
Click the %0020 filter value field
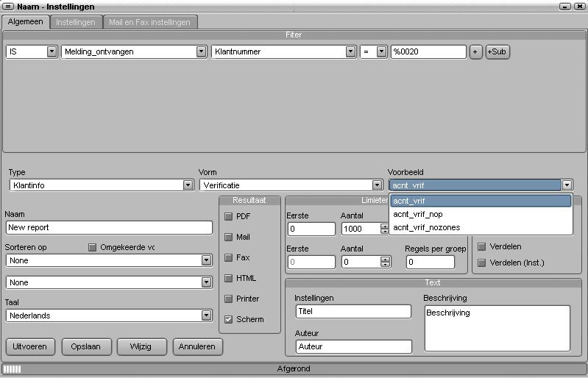click(x=428, y=51)
